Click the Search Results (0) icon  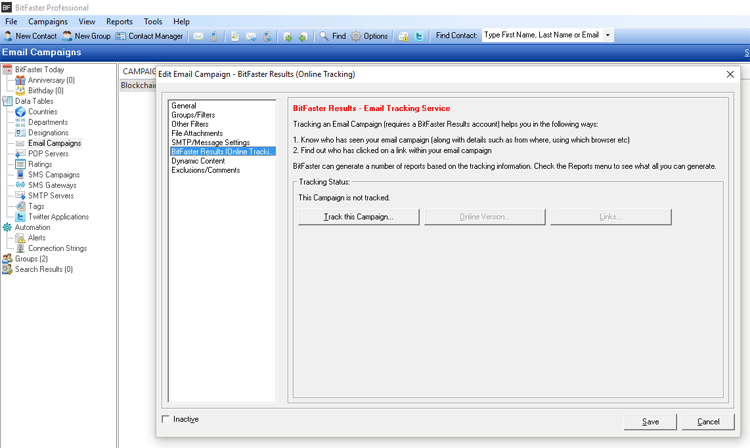(7, 269)
